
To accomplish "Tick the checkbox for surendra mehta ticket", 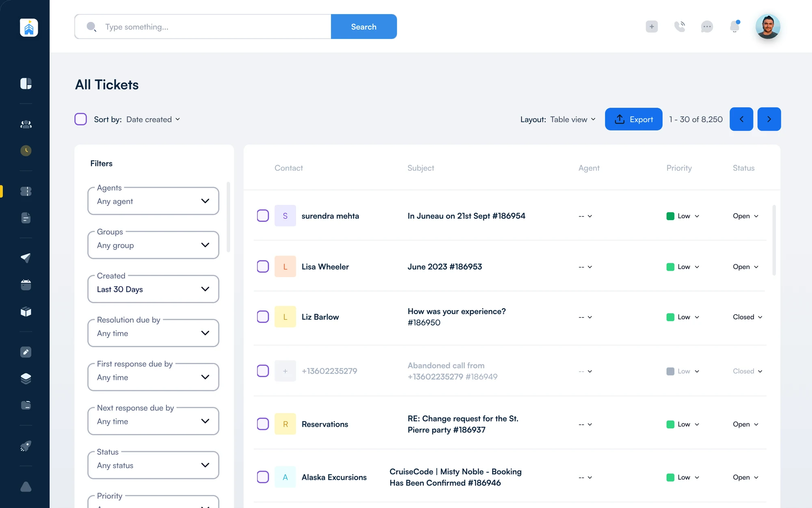I will pyautogui.click(x=263, y=216).
